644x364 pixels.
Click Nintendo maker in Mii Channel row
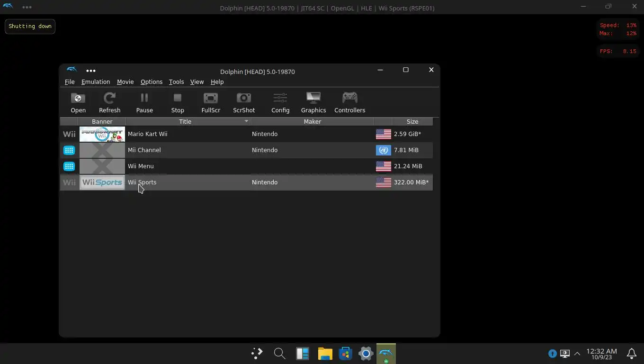(x=265, y=150)
